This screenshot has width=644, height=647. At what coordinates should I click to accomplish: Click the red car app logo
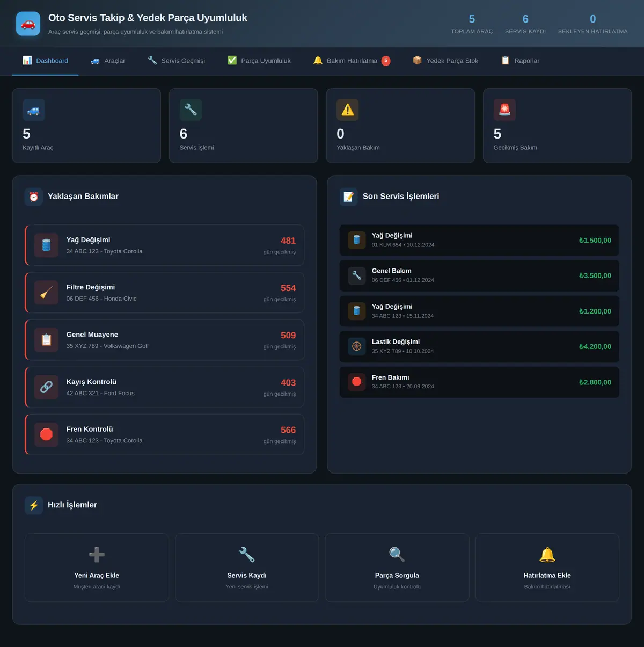pos(28,24)
